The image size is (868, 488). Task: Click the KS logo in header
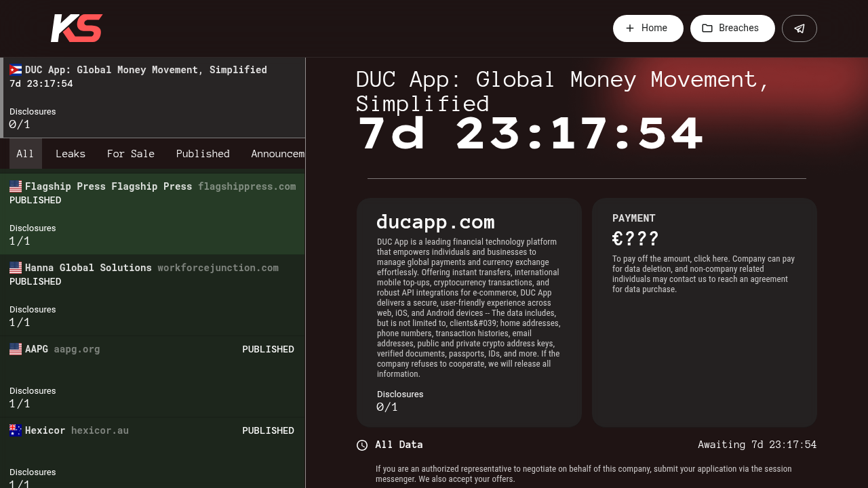click(77, 28)
